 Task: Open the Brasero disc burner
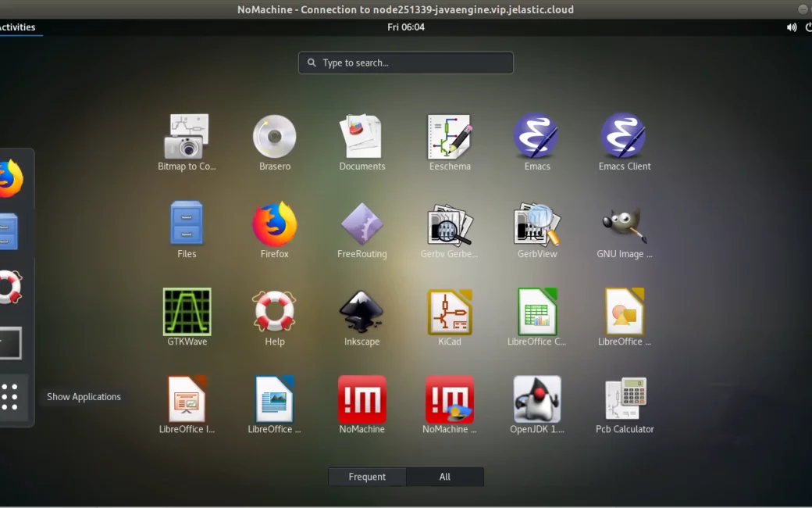[x=275, y=137]
